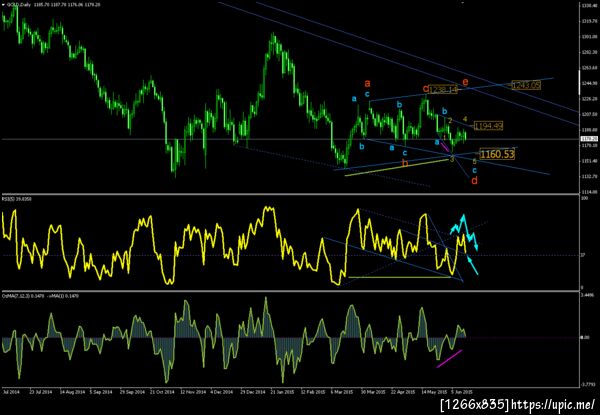Click the 4 Dec 2014 date label
Viewport: 600px width, 415px height.
click(x=222, y=392)
